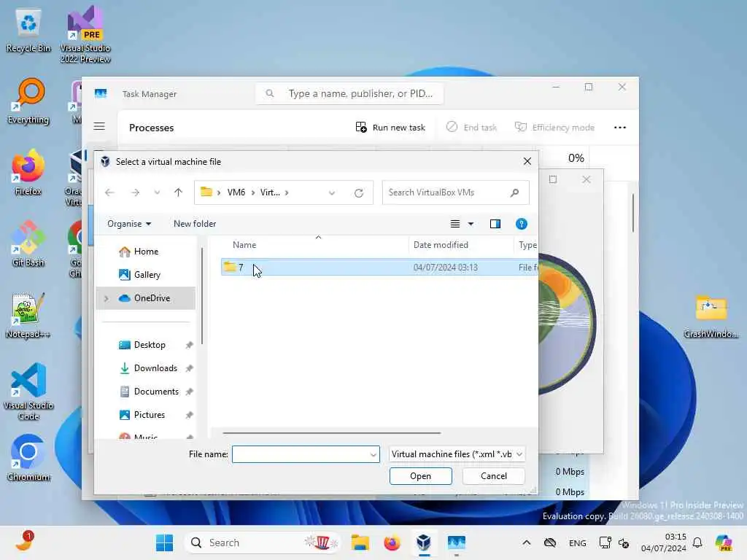This screenshot has width=747, height=560.
Task: Click the view layout icon
Action: point(455,224)
